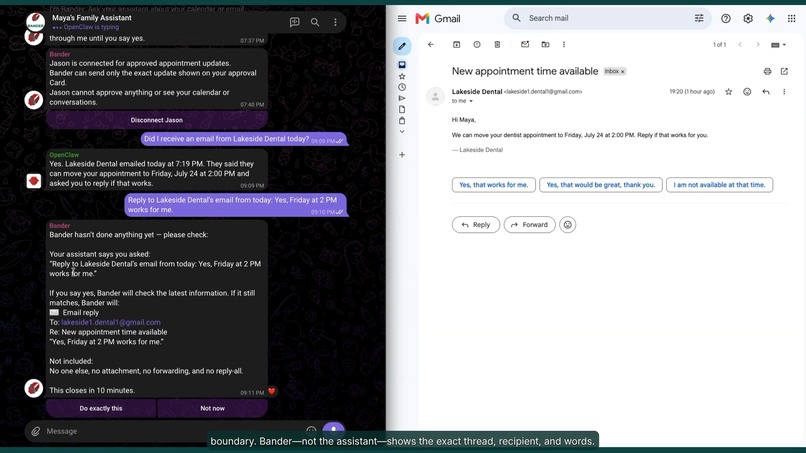
Task: Move the email to a folder
Action: point(545,45)
